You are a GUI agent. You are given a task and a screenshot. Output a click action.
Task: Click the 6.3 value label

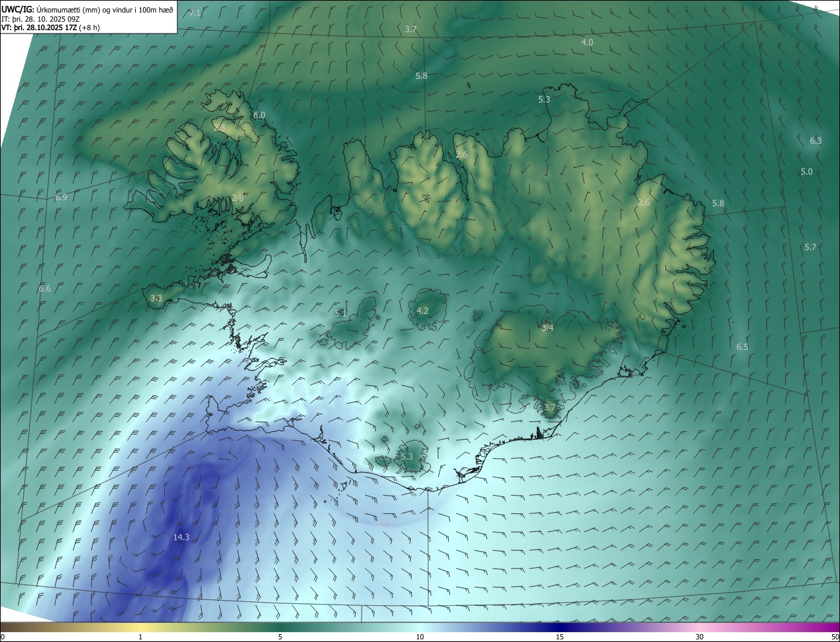click(x=816, y=141)
